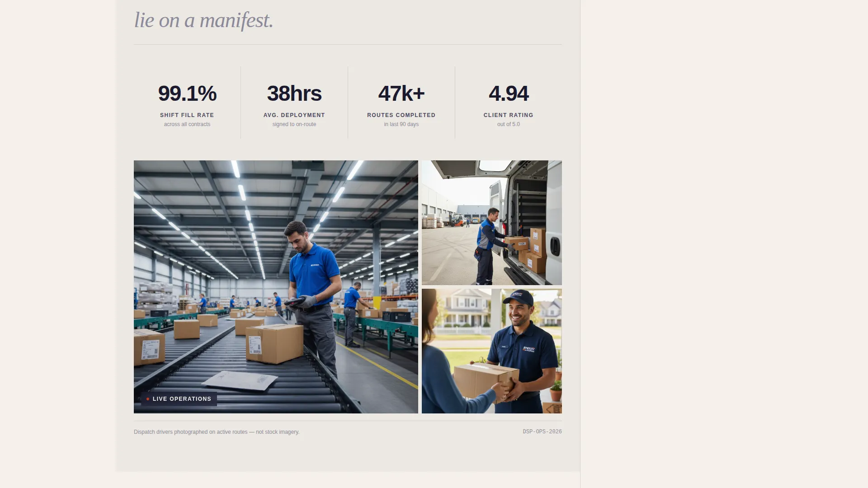
Task: Click the DSP-OPS-2026 reference code
Action: pos(542,432)
